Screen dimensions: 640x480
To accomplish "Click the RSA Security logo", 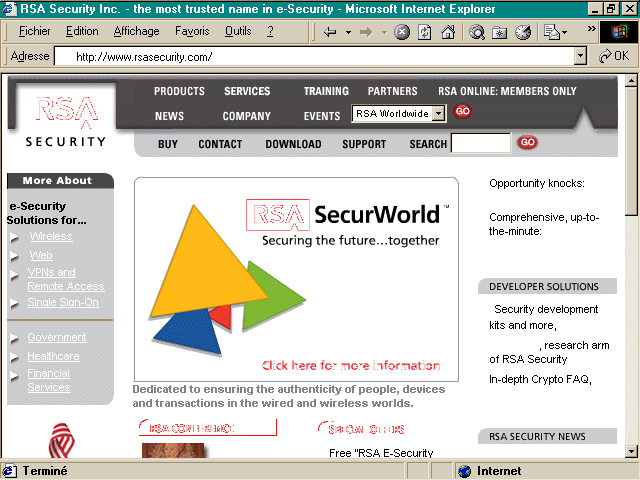I will (x=65, y=120).
